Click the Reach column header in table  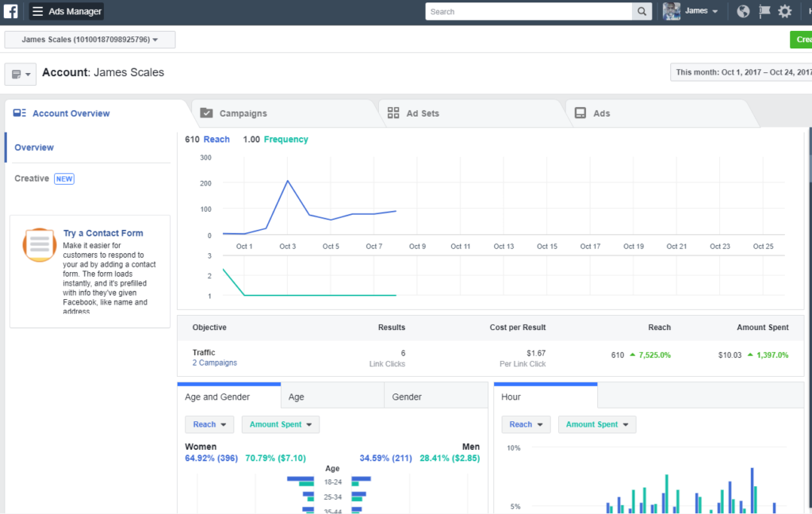click(x=659, y=328)
